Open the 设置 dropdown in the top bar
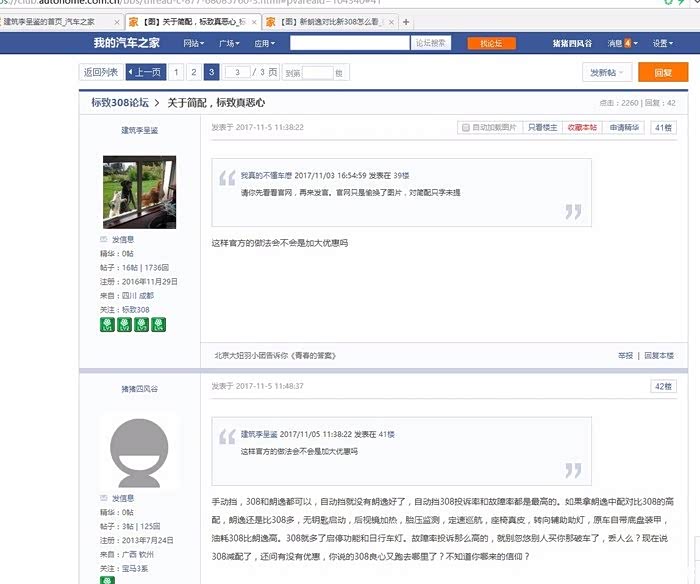 (662, 44)
